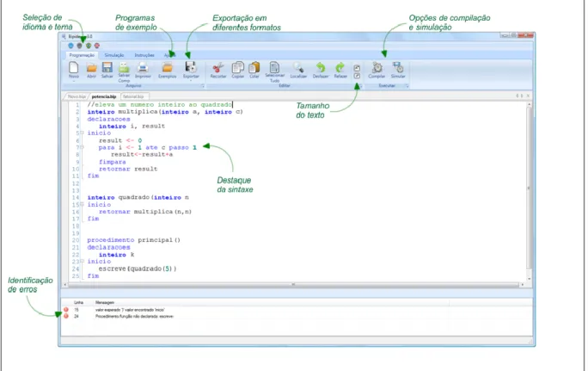Open the Instruções ribbon tab
Screen dimensions: 588x371
tap(144, 55)
